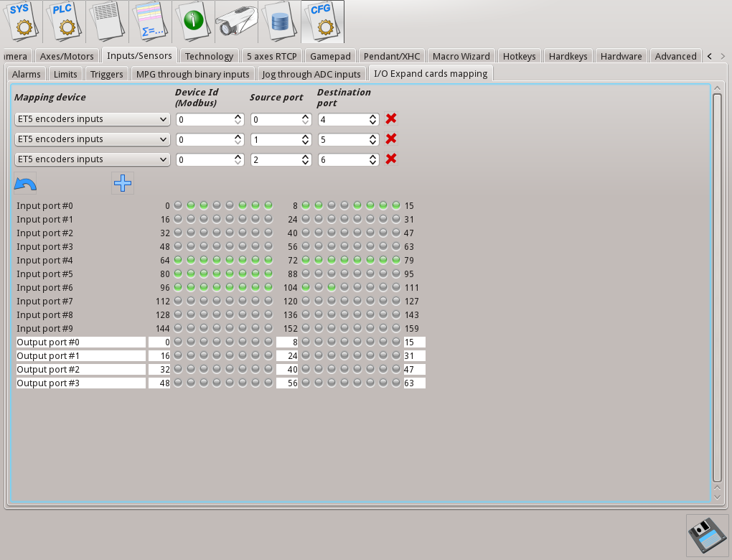Open the SYS system settings icon
The image size is (732, 560).
[21, 22]
